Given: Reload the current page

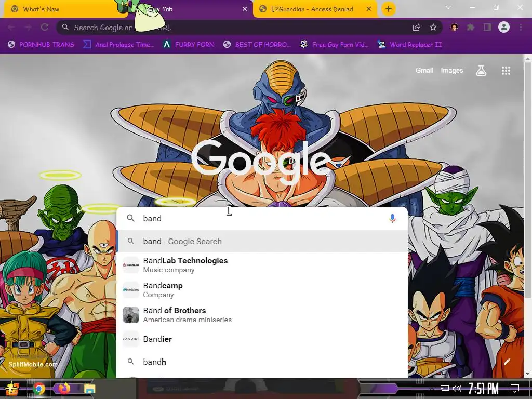Looking at the screenshot, I should (x=45, y=28).
